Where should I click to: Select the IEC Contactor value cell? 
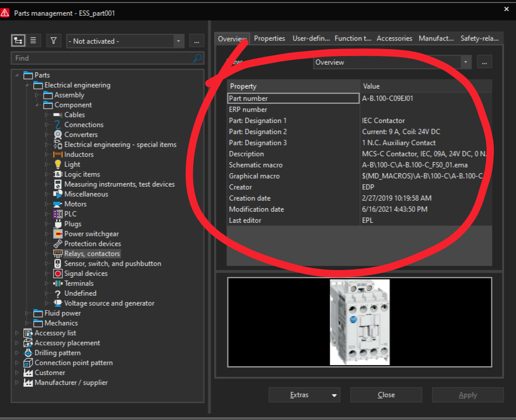pyautogui.click(x=426, y=121)
